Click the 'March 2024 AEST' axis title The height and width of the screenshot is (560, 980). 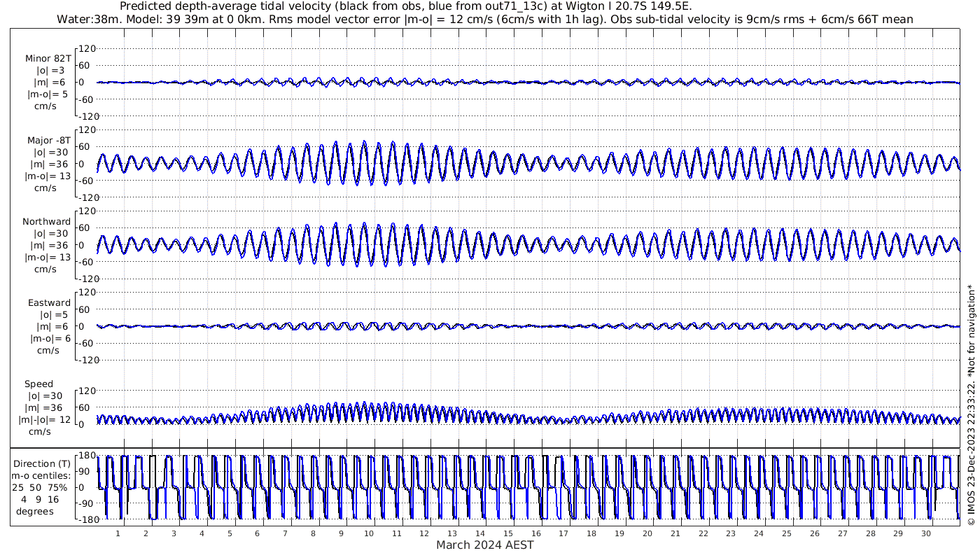click(x=484, y=545)
